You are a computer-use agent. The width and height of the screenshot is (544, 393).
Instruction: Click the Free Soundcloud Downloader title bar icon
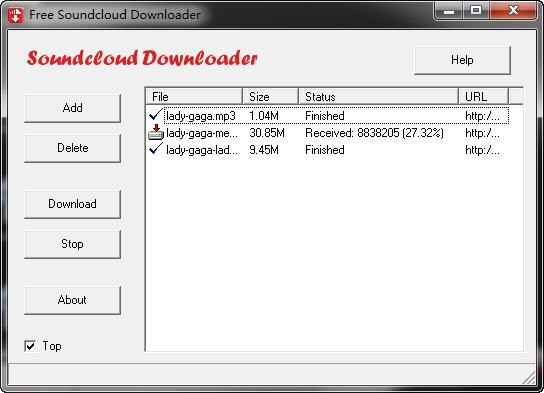(16, 15)
